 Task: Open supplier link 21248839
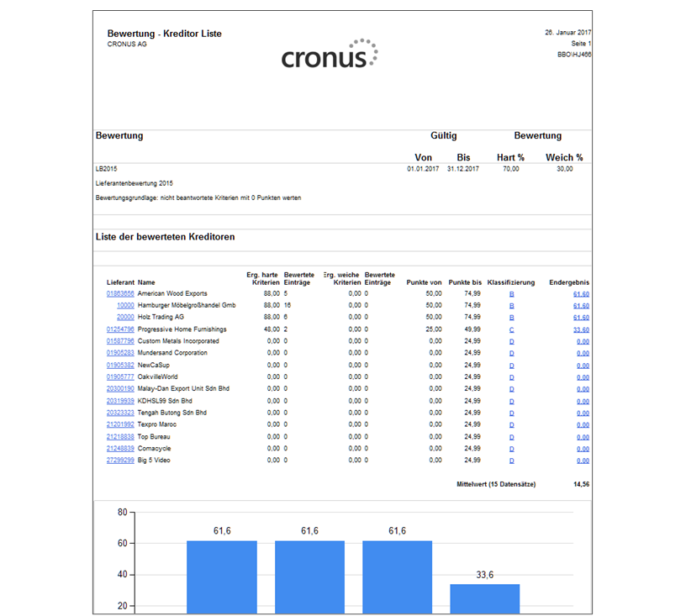(x=120, y=449)
